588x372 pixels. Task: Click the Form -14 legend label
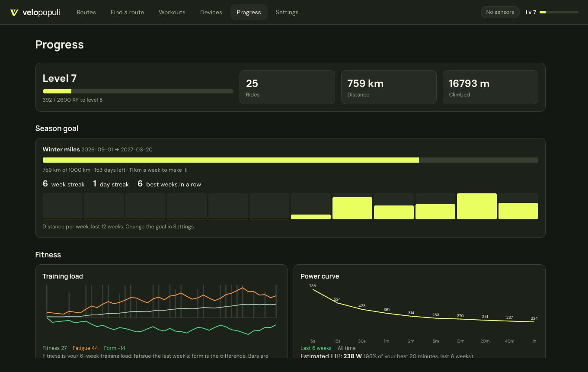(115, 348)
